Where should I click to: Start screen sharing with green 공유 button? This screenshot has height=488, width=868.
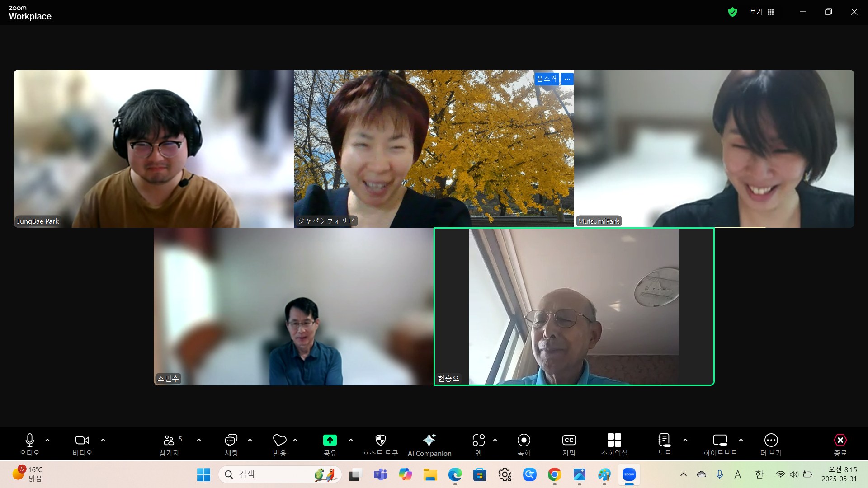(330, 445)
